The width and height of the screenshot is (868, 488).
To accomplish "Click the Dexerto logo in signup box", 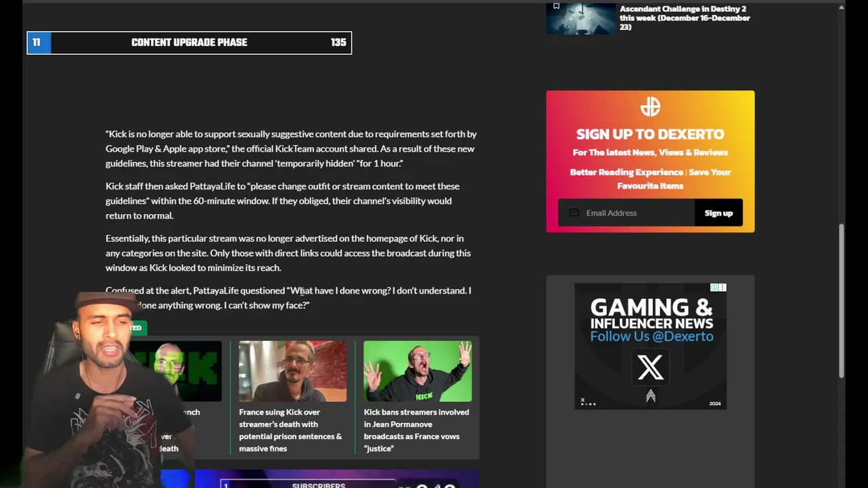I will [x=650, y=107].
